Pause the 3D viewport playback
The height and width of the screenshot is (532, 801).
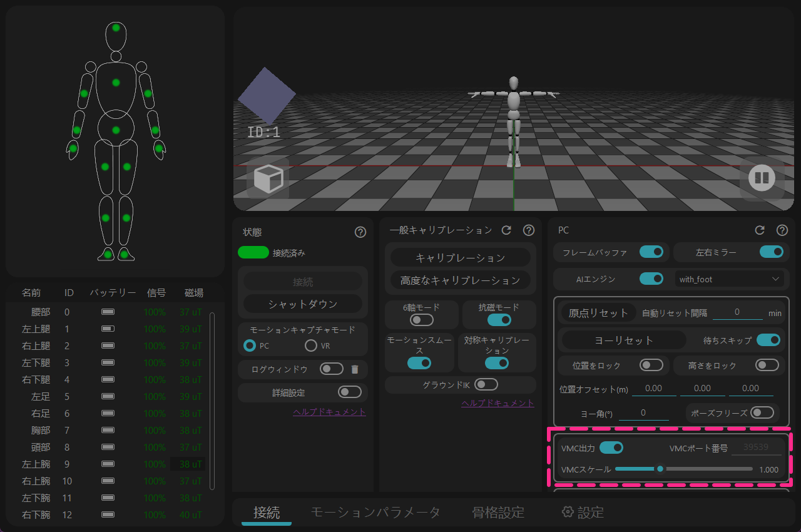762,178
